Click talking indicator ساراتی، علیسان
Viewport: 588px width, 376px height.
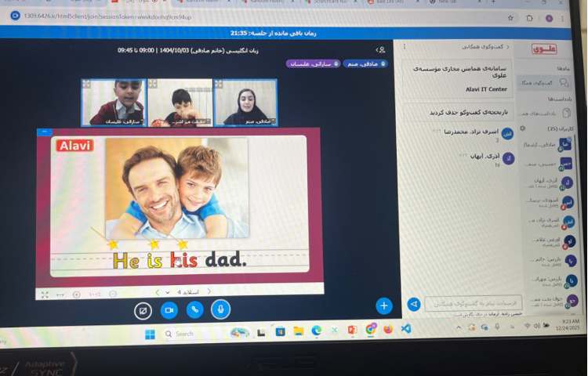point(313,64)
